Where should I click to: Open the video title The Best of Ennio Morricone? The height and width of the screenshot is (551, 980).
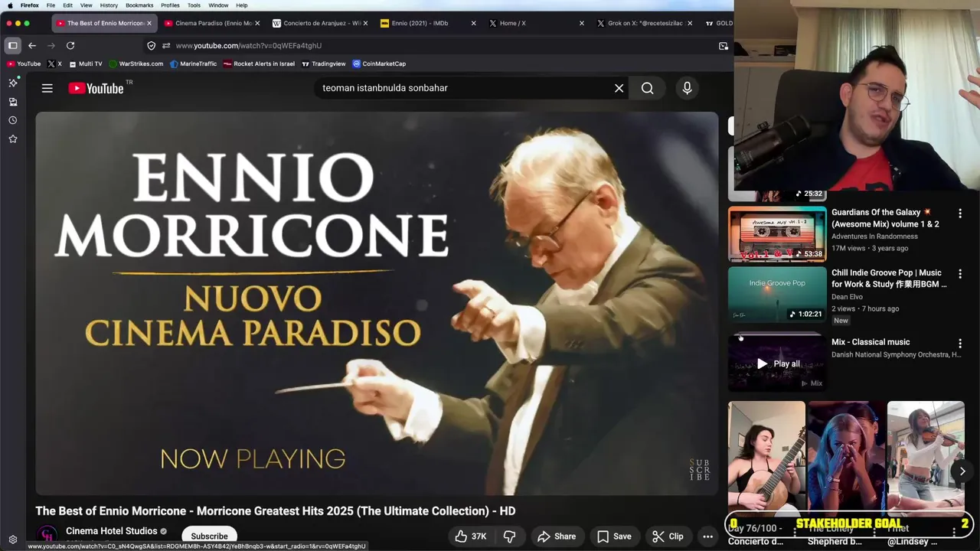click(275, 511)
